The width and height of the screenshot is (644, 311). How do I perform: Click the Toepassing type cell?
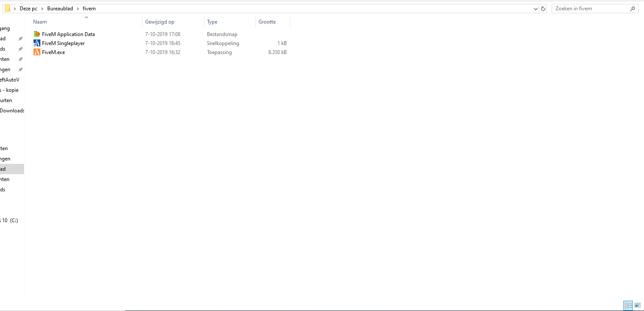[219, 52]
